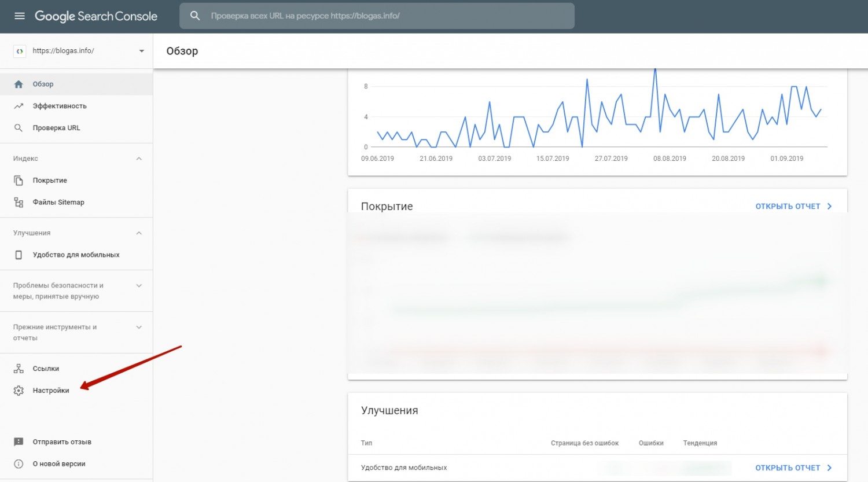Screen dimensions: 868x482
Task: Click the search magnifier icon in top bar
Action: [195, 16]
